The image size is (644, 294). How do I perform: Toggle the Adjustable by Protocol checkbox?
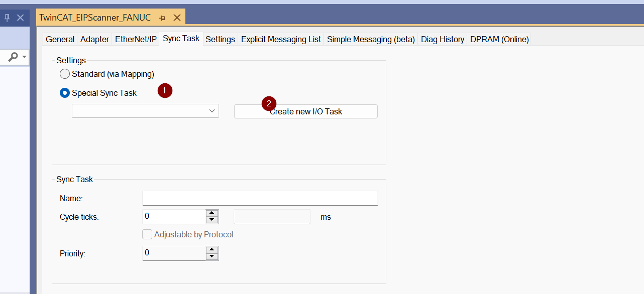coord(147,234)
